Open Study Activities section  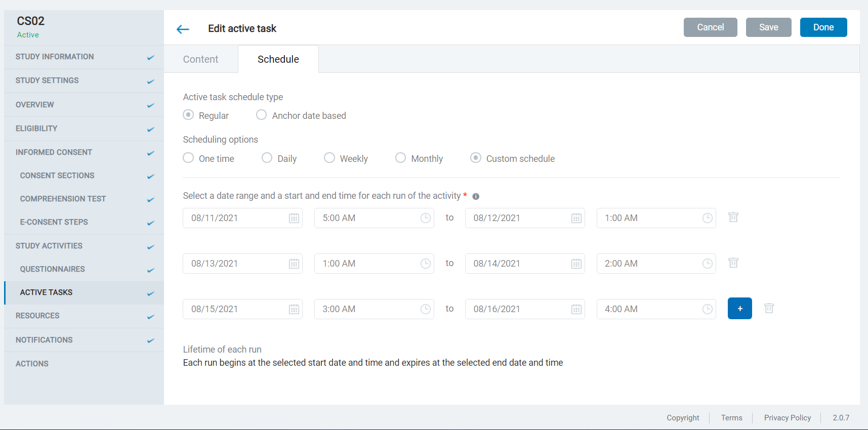pyautogui.click(x=84, y=246)
